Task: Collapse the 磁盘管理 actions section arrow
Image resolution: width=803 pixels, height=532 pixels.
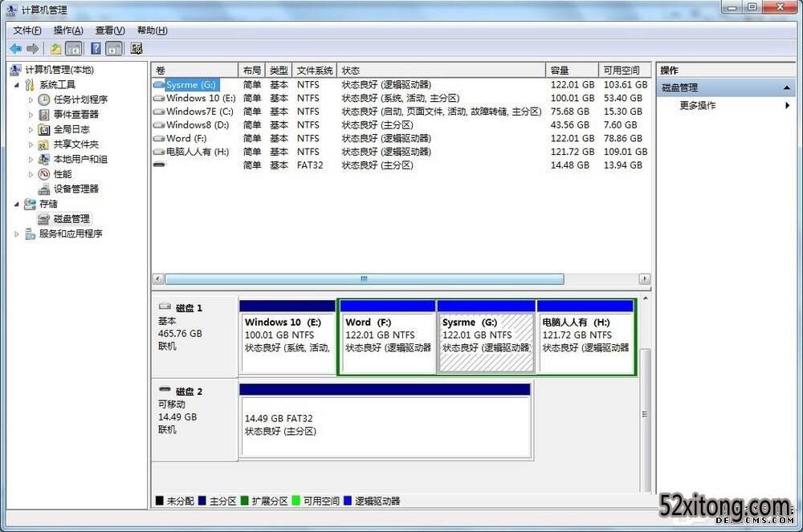Action: [x=787, y=88]
